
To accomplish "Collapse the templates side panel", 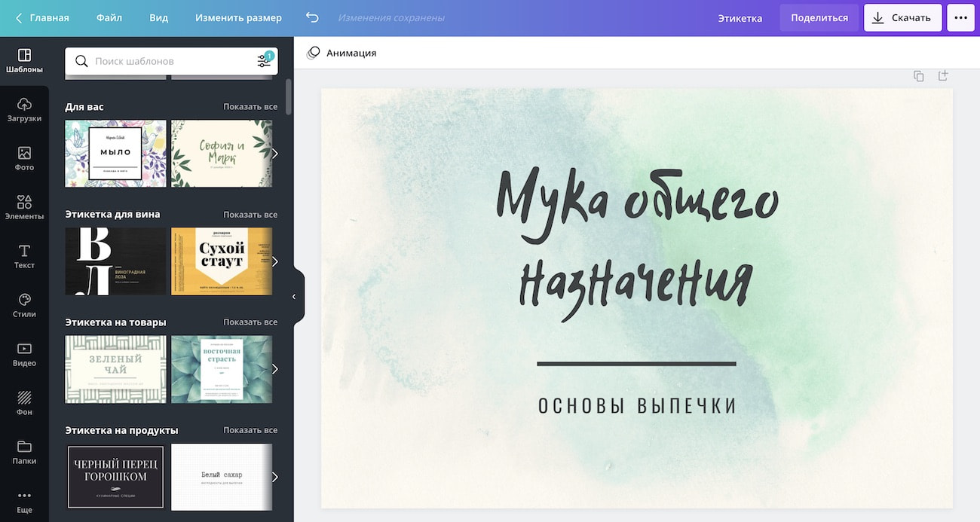I will tap(295, 297).
